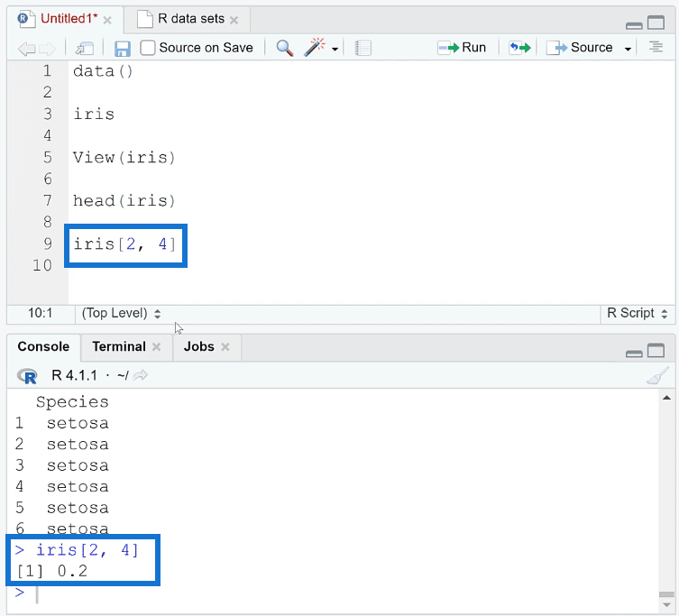Click the R logo icon in console header
Screen dimensions: 679x616
(27, 376)
